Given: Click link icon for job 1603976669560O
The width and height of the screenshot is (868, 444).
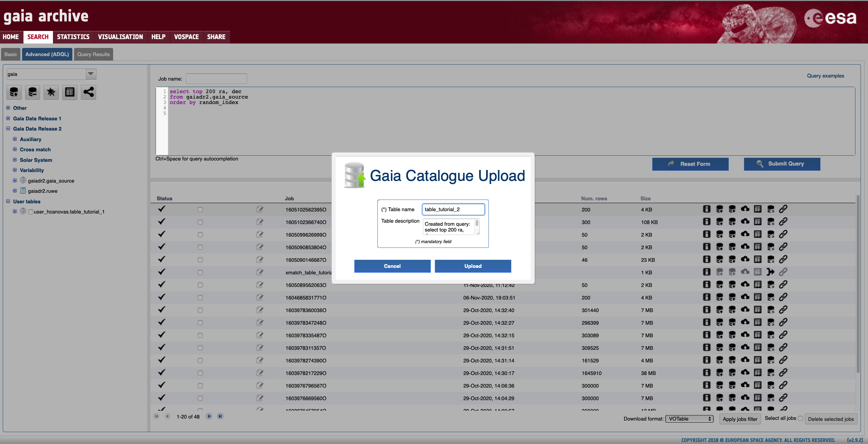Looking at the screenshot, I should pyautogui.click(x=783, y=398).
